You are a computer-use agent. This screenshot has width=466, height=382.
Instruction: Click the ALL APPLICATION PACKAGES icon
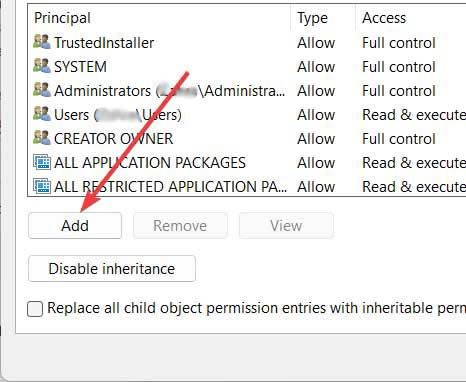pyautogui.click(x=42, y=162)
